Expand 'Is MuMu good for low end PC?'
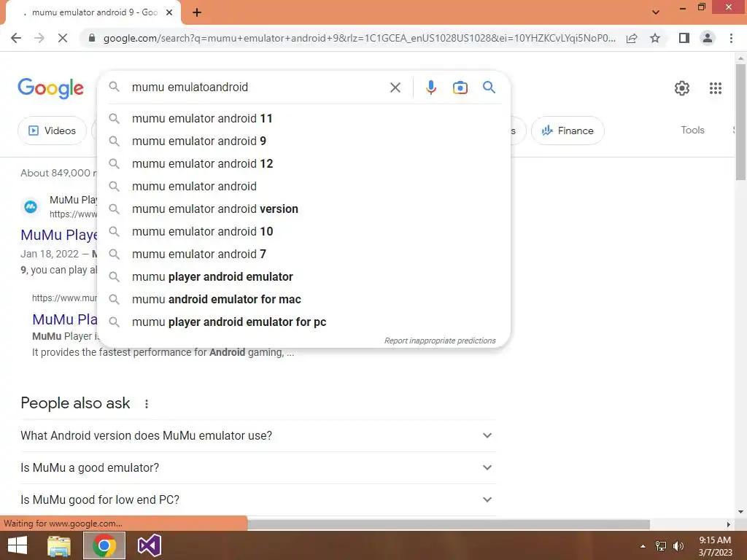Screen dimensions: 747x560 258,499
